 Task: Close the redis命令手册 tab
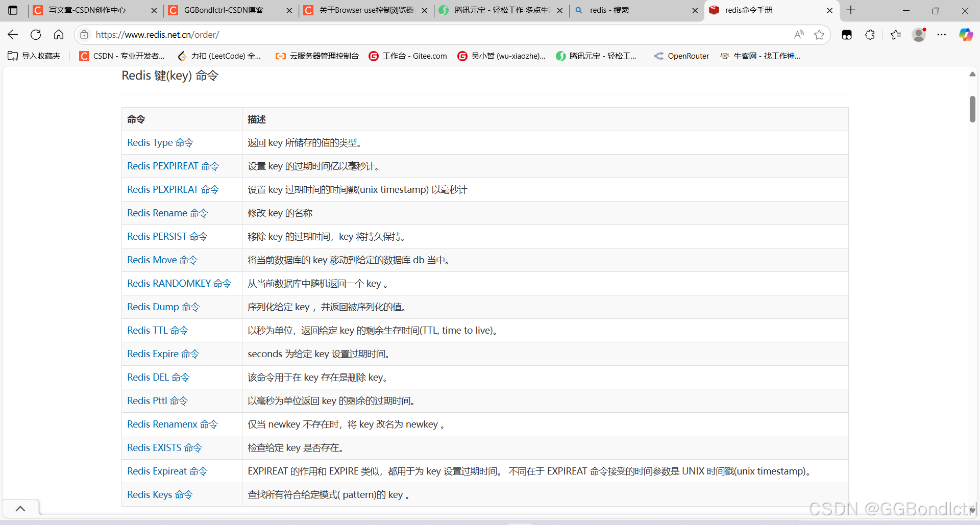point(830,10)
